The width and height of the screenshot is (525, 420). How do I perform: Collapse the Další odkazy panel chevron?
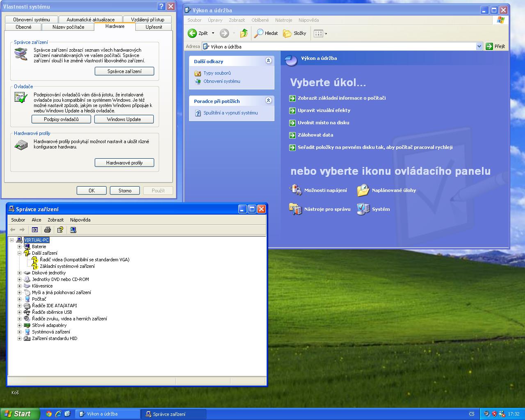click(268, 61)
